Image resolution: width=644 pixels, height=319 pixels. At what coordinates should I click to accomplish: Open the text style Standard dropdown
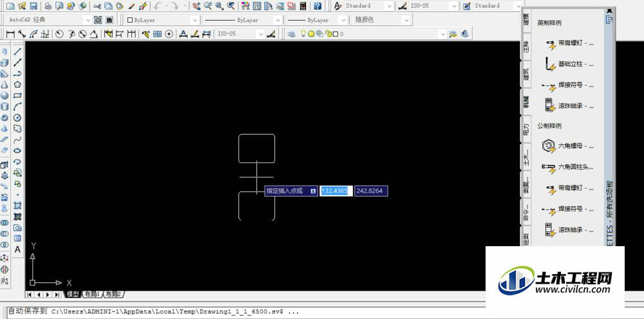[369, 6]
